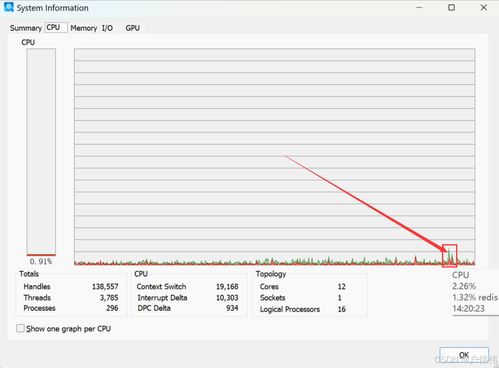Click the 0.91% CPU usage value
The height and width of the screenshot is (368, 499).
pos(41,261)
